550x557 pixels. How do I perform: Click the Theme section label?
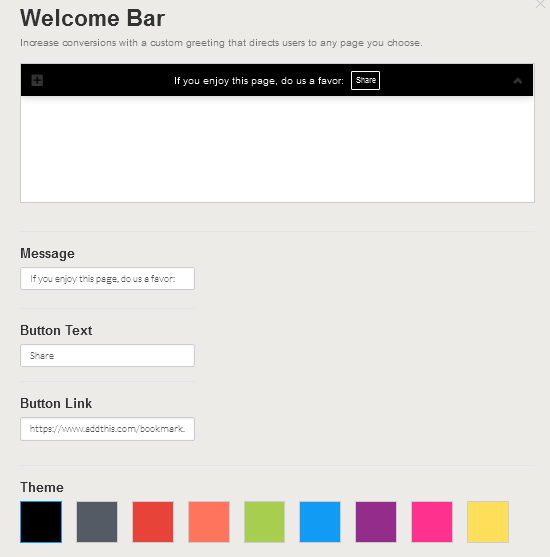pos(42,487)
